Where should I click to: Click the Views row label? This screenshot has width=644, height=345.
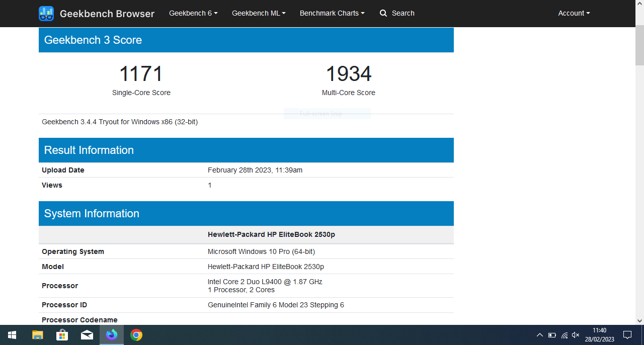52,185
